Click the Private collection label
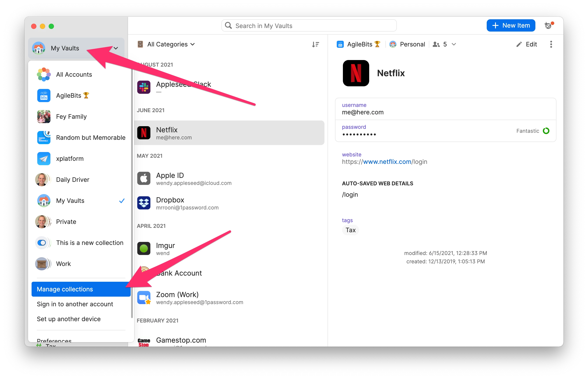This screenshot has width=588, height=379. [66, 222]
